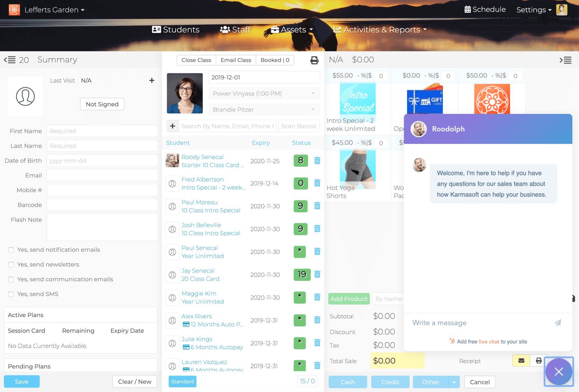Enable notification emails checkbox

11,250
